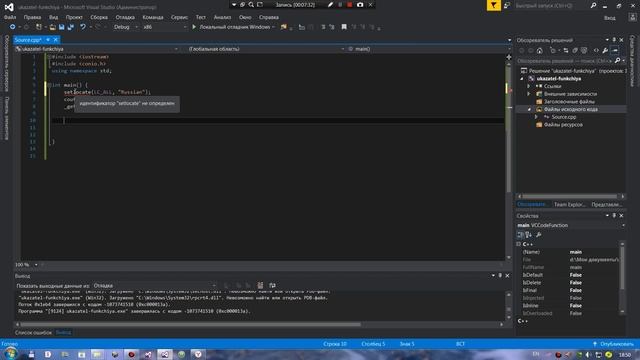
Task: Click the Вход sign-in link
Action: 609,18
